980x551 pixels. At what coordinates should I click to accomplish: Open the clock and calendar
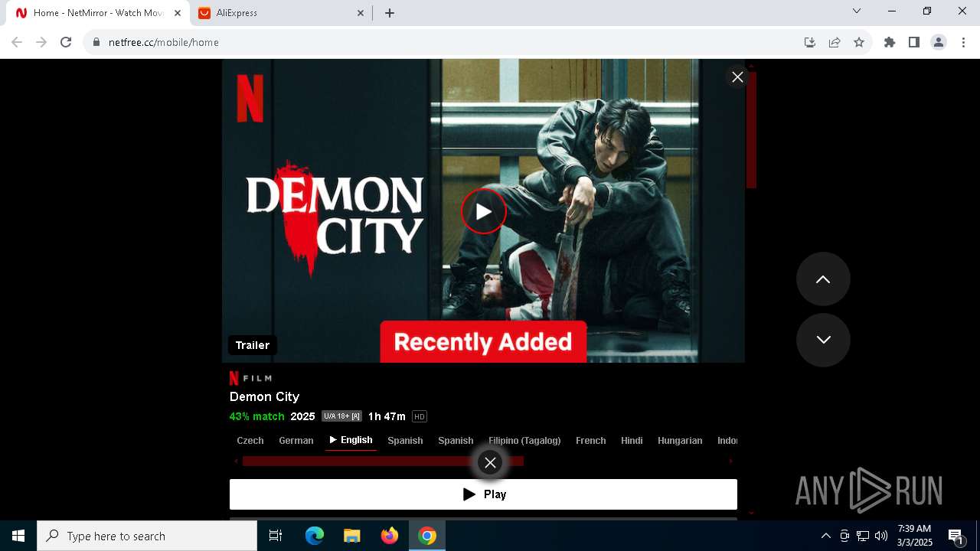(x=914, y=536)
